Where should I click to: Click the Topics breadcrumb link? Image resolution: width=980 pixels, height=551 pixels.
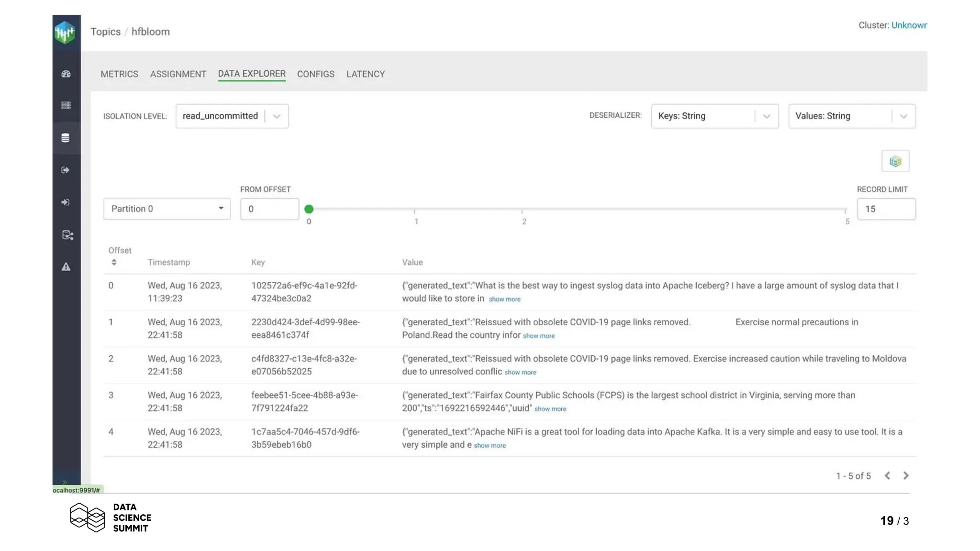point(105,32)
